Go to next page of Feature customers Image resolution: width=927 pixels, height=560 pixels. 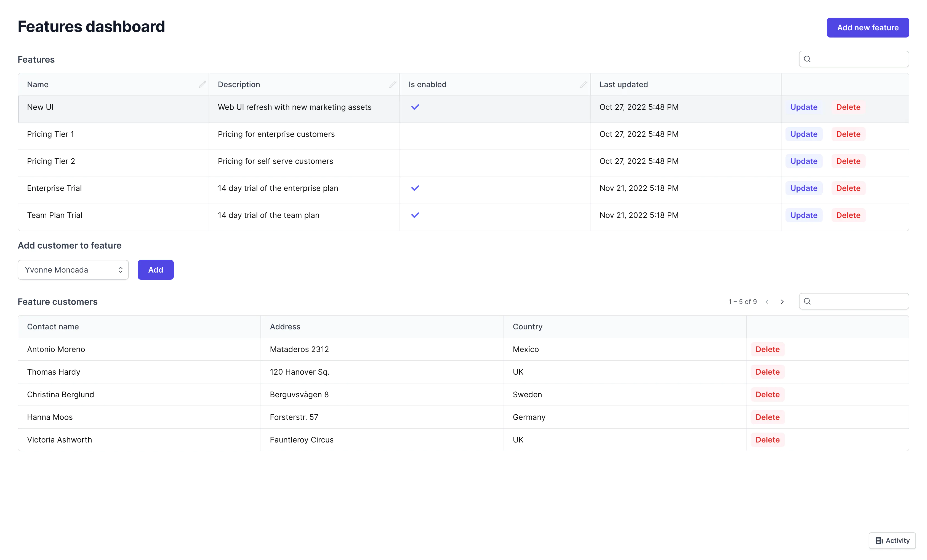(782, 302)
